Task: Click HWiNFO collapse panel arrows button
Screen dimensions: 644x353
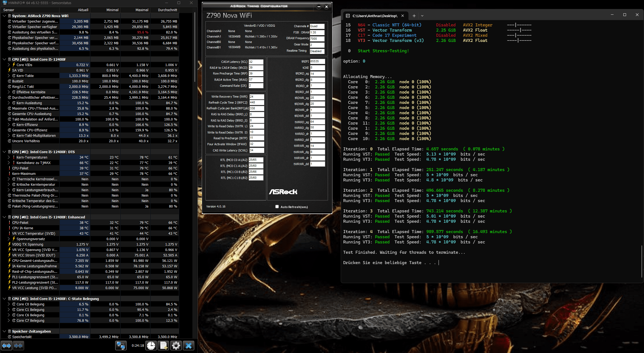Action: 18,346
